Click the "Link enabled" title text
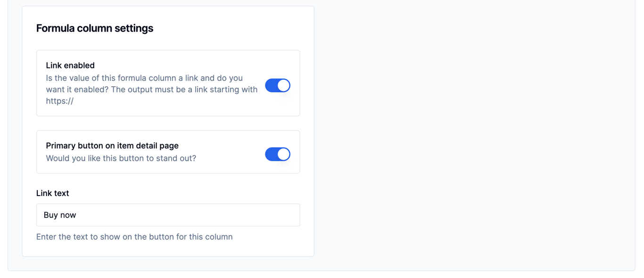Viewport: 644px width, 278px height. pyautogui.click(x=70, y=65)
